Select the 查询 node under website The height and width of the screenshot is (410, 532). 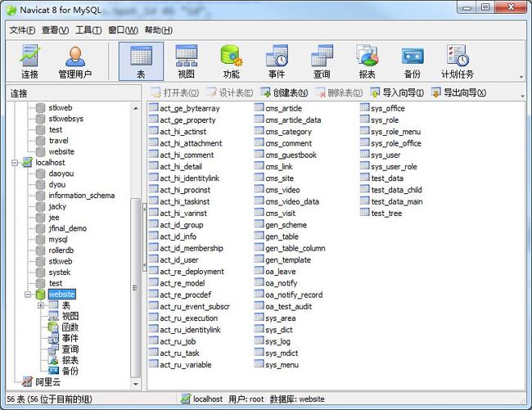[70, 349]
